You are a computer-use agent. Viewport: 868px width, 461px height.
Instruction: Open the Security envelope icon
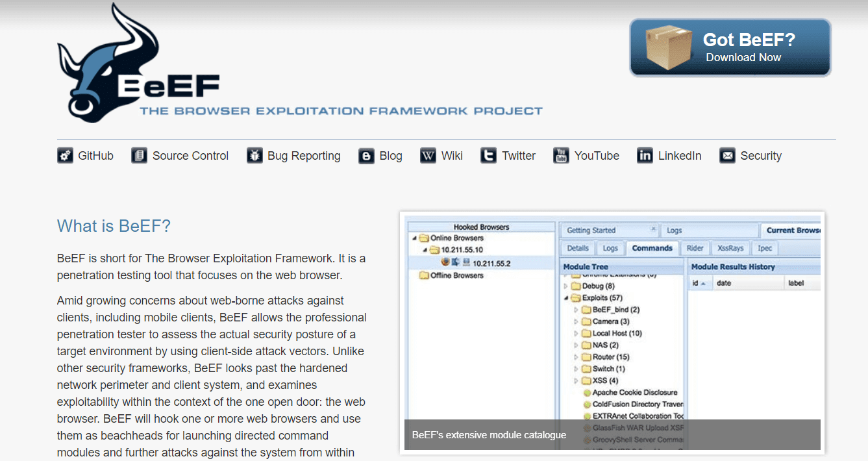[728, 156]
